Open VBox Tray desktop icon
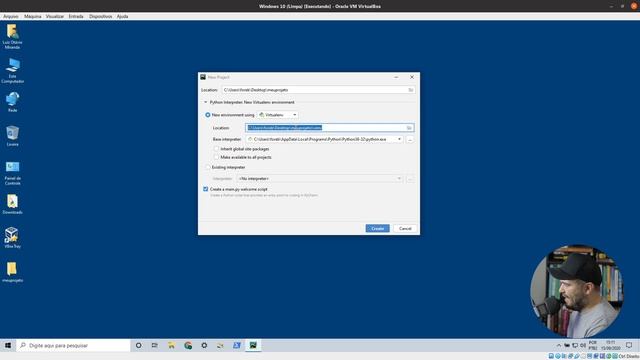This screenshot has height=360, width=640. tap(12, 238)
